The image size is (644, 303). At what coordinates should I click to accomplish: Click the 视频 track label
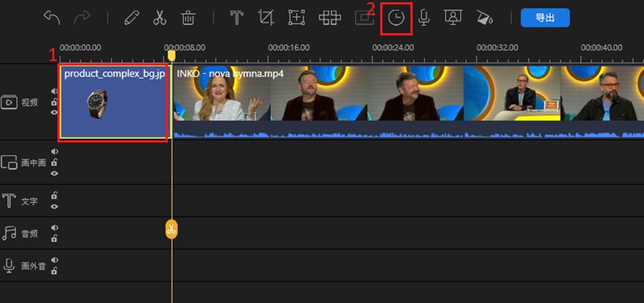[x=29, y=102]
